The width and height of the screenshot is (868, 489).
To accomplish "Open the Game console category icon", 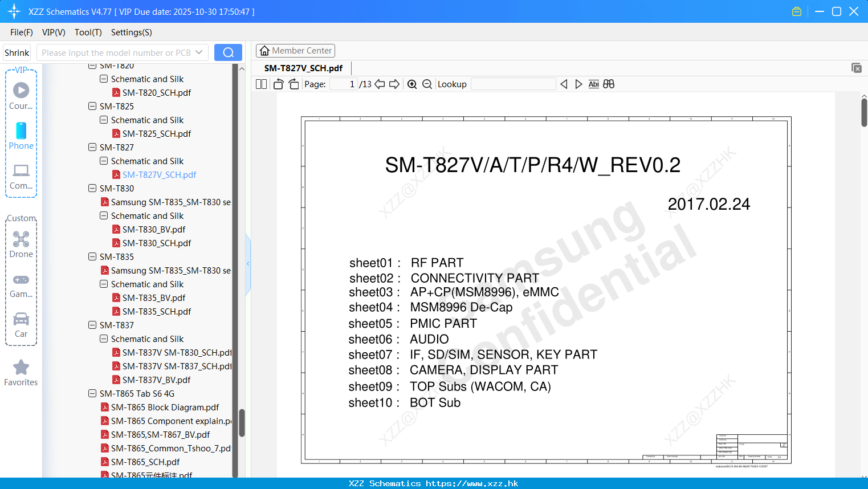I will [21, 279].
